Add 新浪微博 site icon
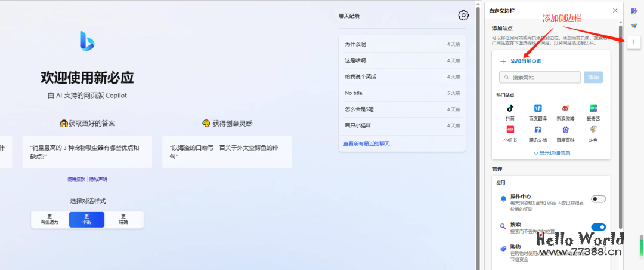Viewport: 644px width, 270px height. [565, 108]
